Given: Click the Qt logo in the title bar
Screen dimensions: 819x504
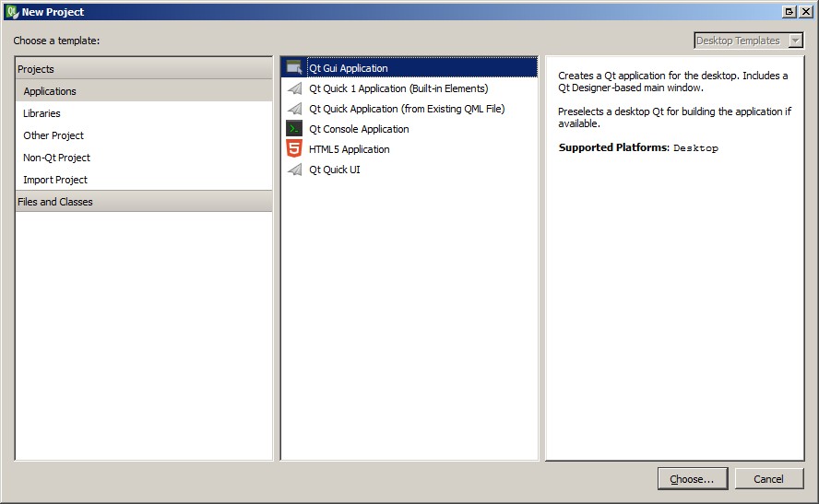Looking at the screenshot, I should (11, 11).
